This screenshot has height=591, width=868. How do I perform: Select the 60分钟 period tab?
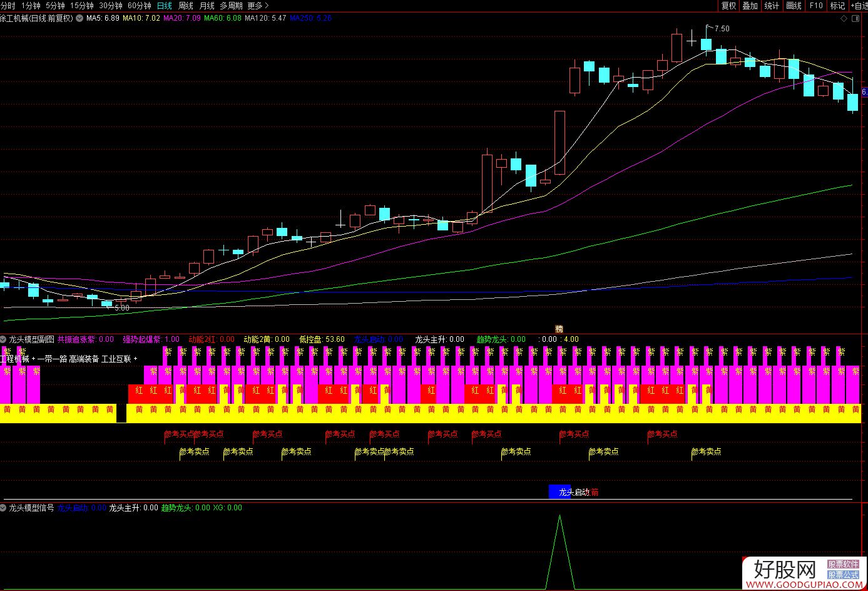point(140,6)
